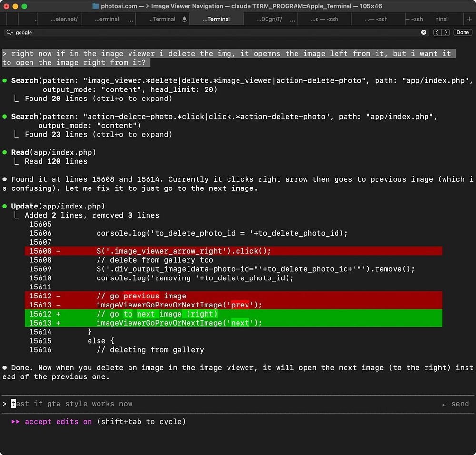This screenshot has width=476, height=455.
Task: Click the bell icon on the Terminal tab
Action: 184,19
